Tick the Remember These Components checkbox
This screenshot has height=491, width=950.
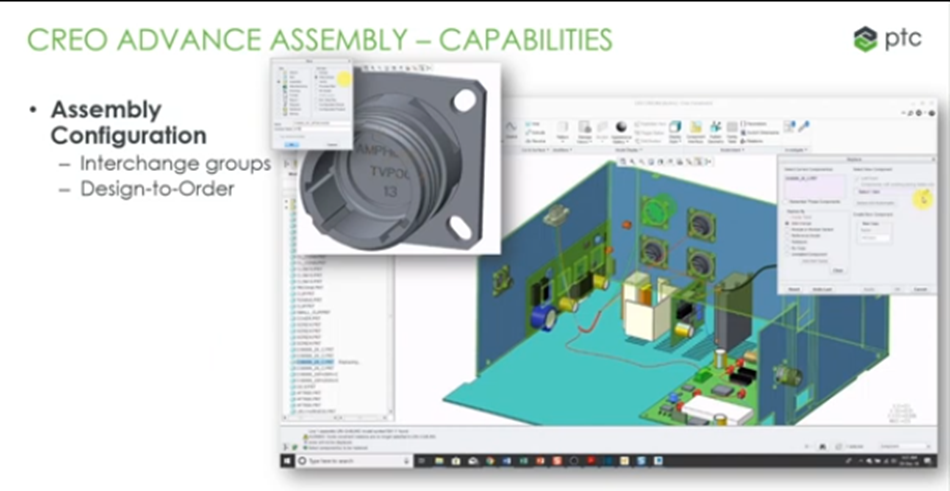point(785,202)
